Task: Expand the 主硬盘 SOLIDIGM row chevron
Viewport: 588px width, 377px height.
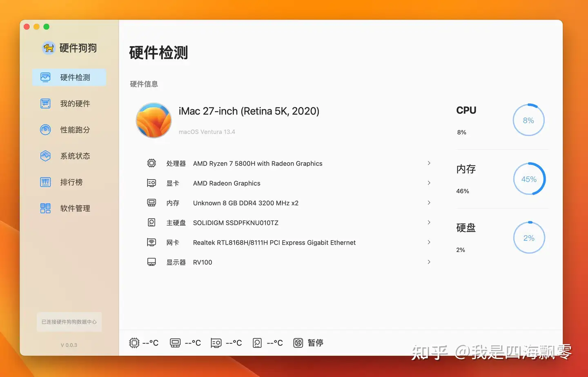Action: (x=429, y=222)
